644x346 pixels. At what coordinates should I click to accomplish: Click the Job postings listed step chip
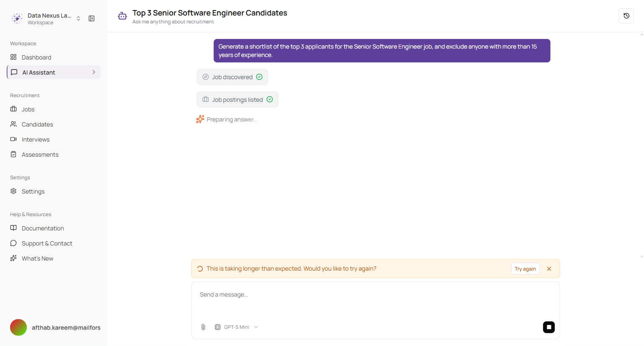237,100
